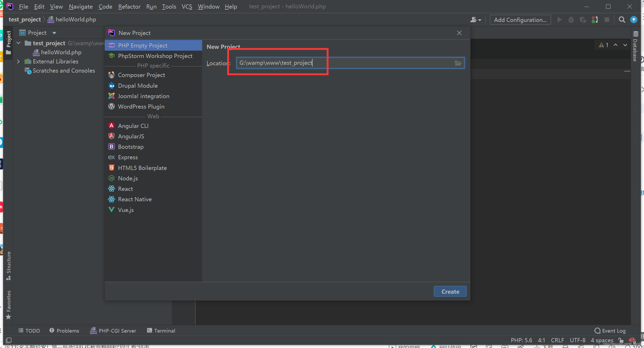Click the update available arrow icon
644x348 pixels.
pyautogui.click(x=634, y=20)
